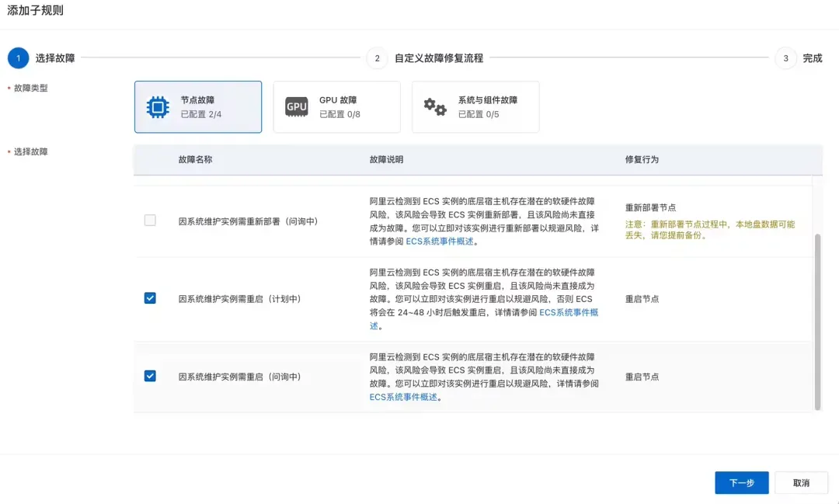839x504 pixels.
Task: Click the node fault chip icon
Action: (x=158, y=107)
